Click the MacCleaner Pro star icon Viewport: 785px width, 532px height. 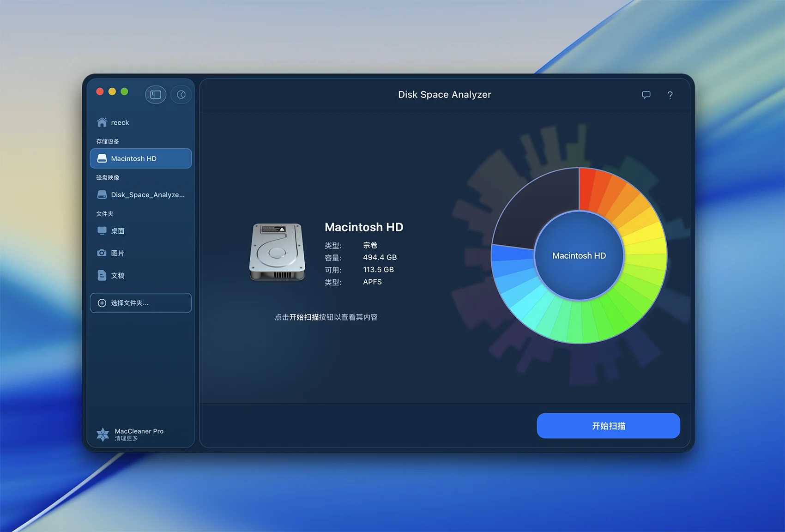(103, 434)
